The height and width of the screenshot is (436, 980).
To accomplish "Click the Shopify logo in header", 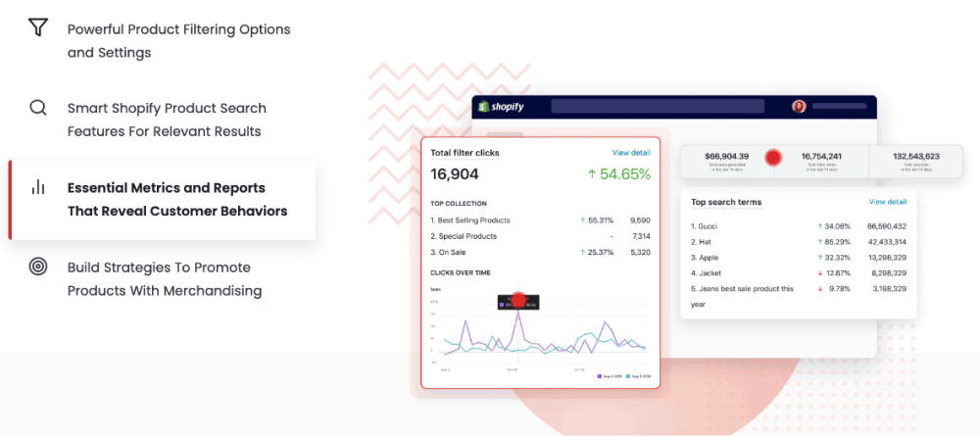I will (501, 107).
